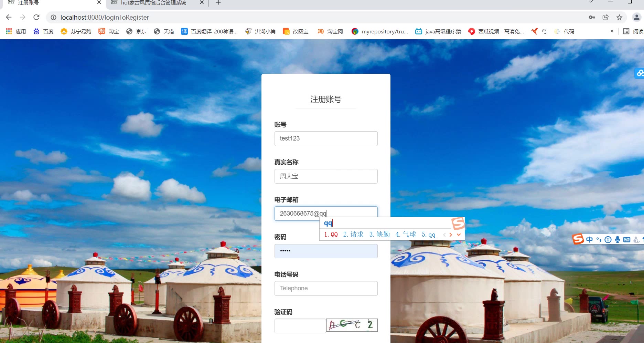The height and width of the screenshot is (343, 644).
Task: Expand hidden bookmarks with the » chevron
Action: (612, 31)
